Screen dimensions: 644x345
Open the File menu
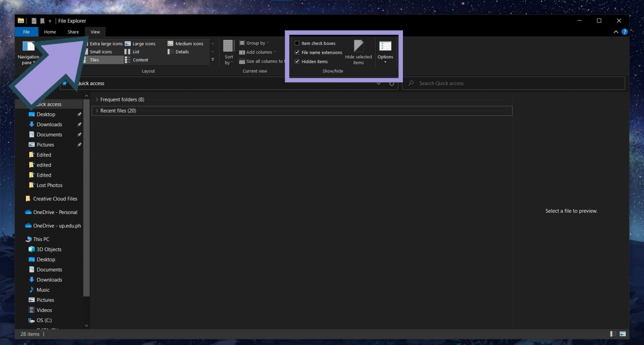point(26,31)
